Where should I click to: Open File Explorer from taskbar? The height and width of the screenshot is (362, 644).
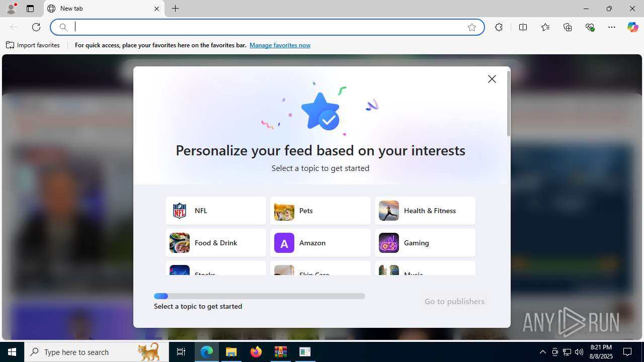tap(231, 352)
